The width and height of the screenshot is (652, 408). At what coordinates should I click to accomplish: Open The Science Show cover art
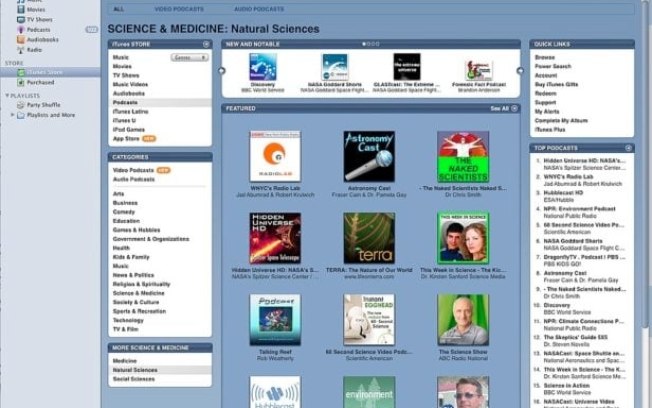(x=463, y=320)
